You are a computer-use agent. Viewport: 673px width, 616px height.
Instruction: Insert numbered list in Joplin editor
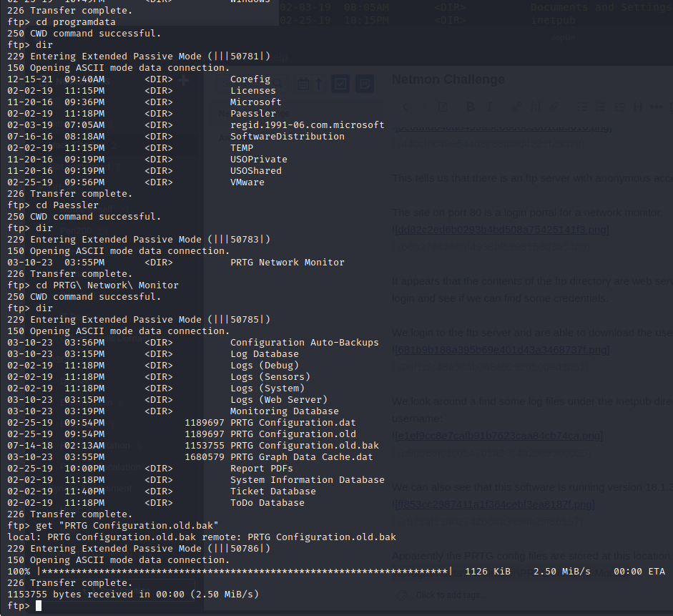click(601, 107)
